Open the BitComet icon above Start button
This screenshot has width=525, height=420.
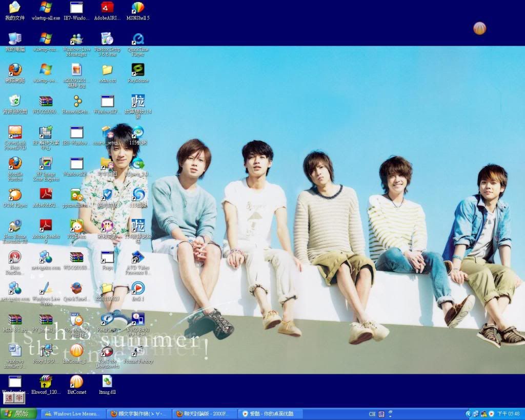[76, 382]
